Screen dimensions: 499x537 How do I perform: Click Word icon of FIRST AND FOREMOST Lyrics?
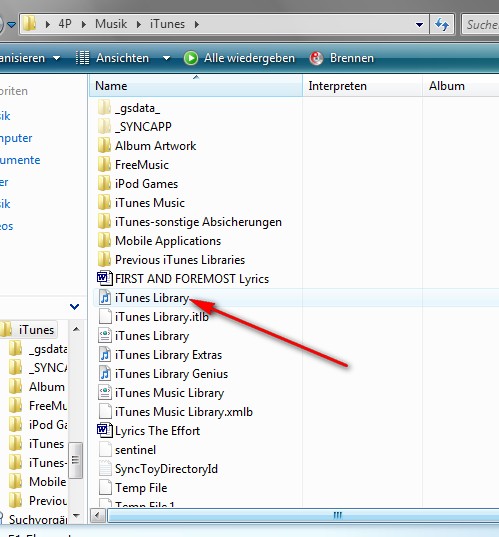point(104,278)
